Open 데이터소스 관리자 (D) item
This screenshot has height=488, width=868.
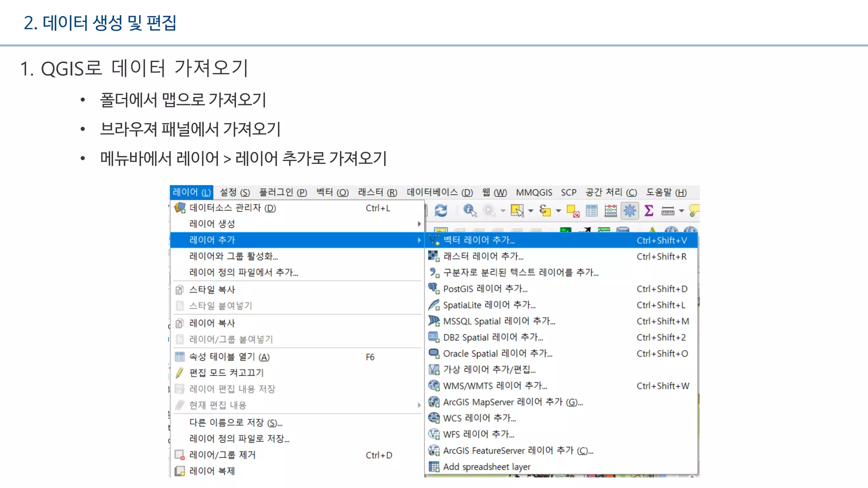(x=232, y=208)
